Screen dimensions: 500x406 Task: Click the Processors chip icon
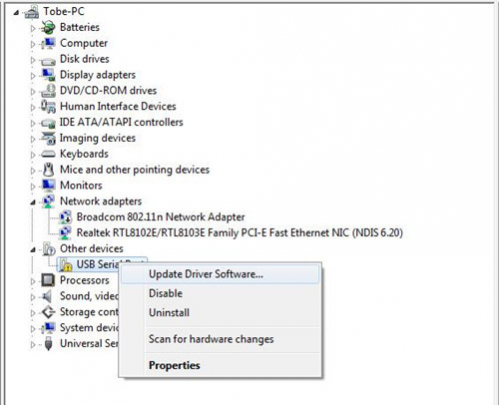point(48,280)
